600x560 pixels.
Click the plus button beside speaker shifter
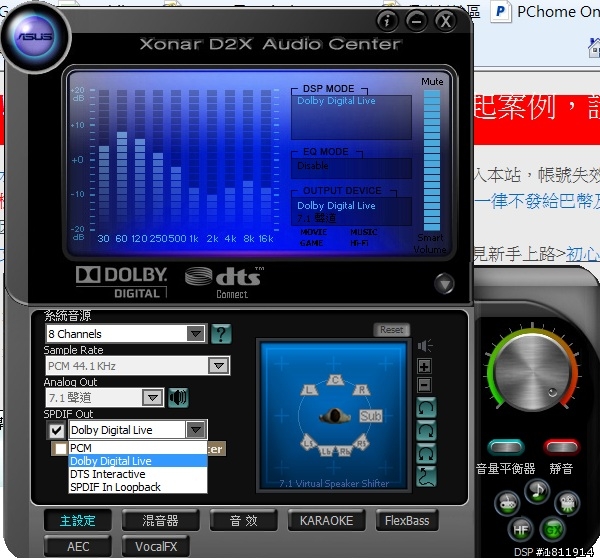click(424, 366)
